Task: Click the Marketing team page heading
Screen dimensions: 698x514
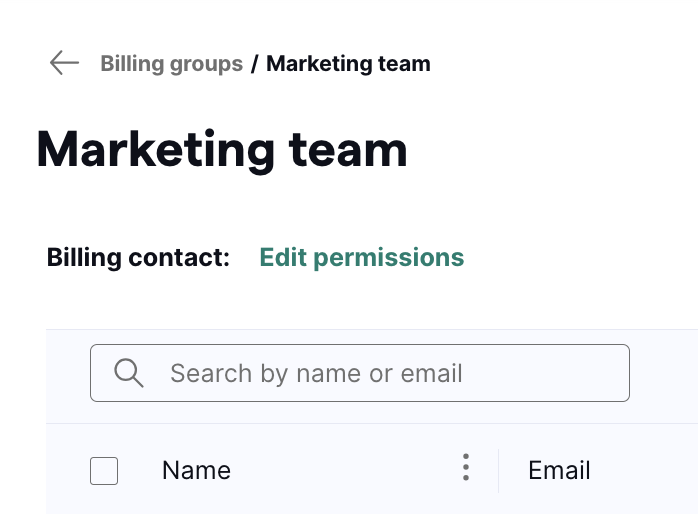Action: 222,150
